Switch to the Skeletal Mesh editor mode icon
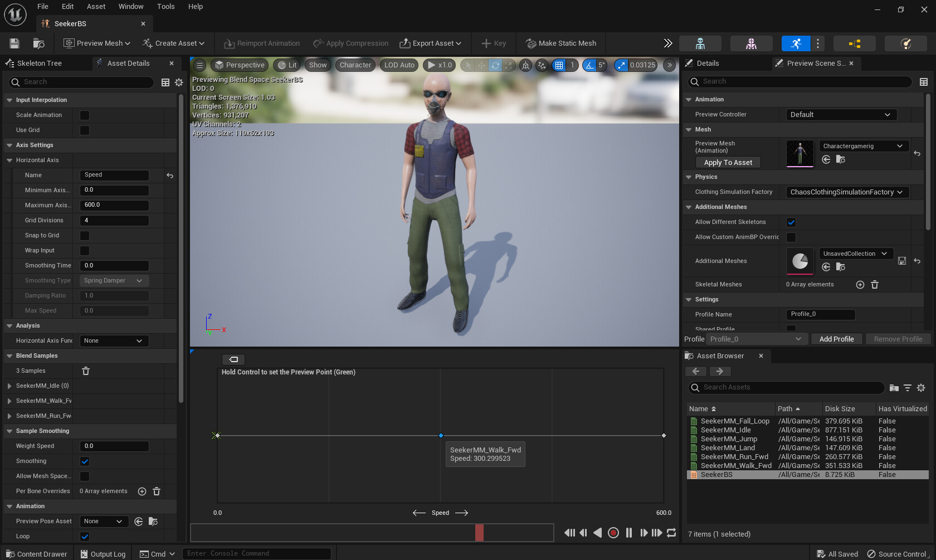 (751, 43)
